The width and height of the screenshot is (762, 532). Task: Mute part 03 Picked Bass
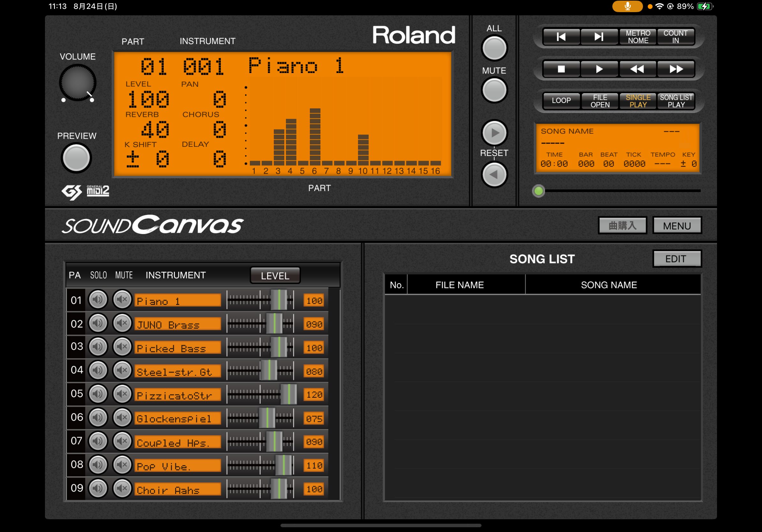[122, 347]
